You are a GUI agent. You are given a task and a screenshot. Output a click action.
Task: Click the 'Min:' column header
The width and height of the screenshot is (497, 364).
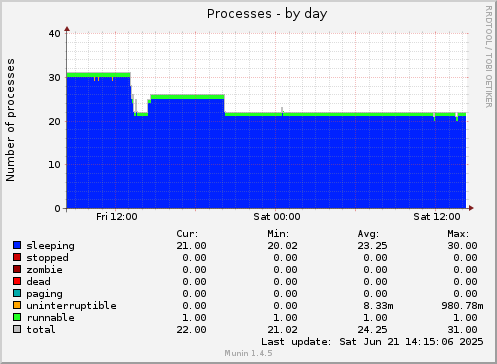(278, 234)
